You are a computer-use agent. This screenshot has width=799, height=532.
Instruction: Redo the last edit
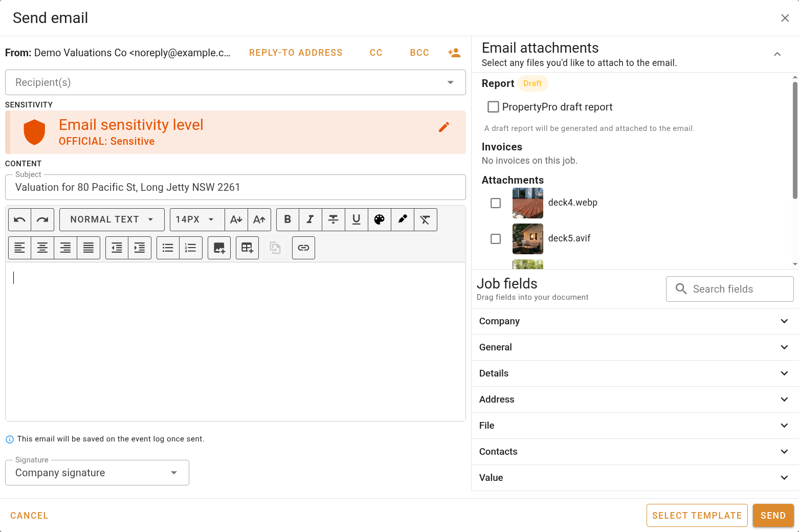pyautogui.click(x=42, y=219)
